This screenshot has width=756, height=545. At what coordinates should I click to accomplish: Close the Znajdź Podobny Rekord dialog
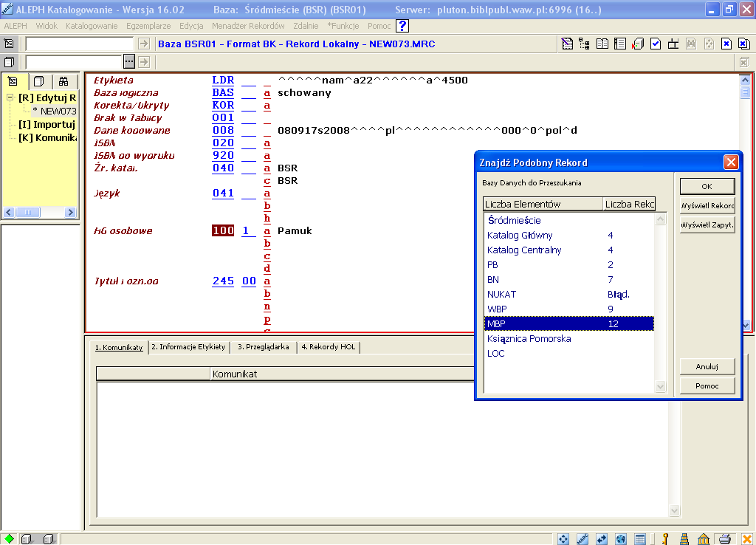click(731, 162)
